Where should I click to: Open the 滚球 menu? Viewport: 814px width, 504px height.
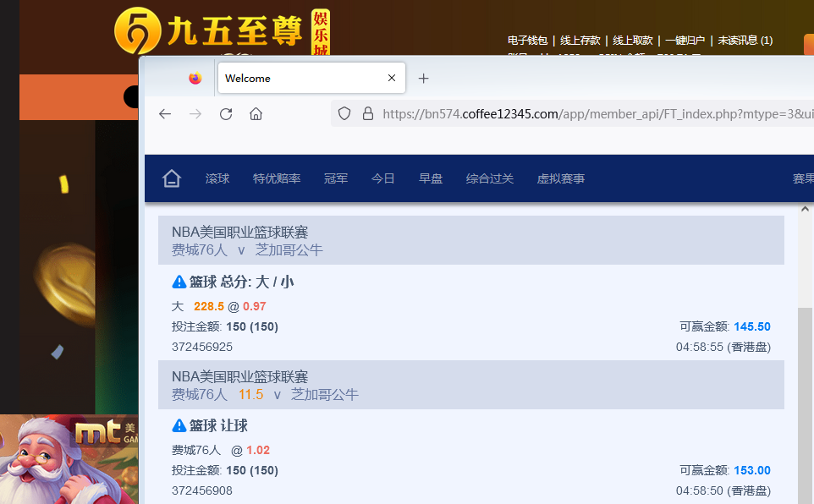[x=217, y=178]
